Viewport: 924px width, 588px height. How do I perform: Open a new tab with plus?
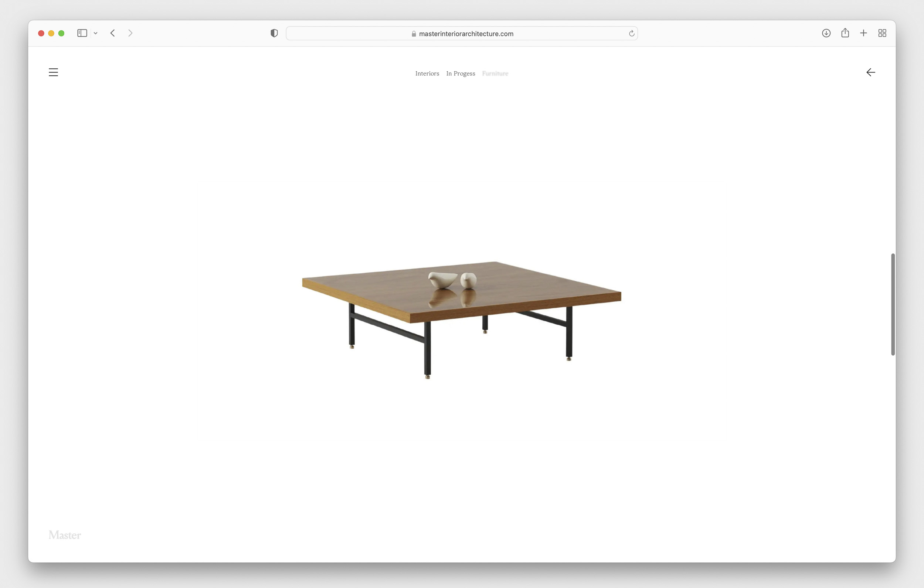[x=863, y=33]
